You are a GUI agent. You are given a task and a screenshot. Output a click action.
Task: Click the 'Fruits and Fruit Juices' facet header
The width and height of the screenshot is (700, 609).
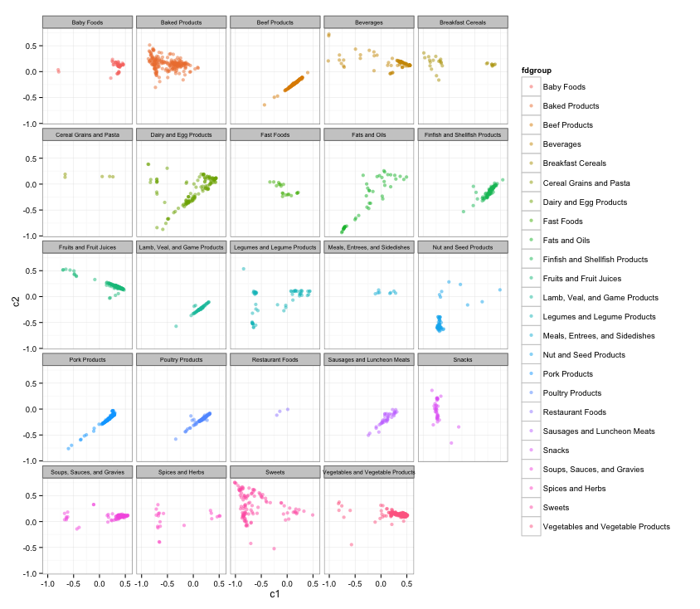point(86,247)
